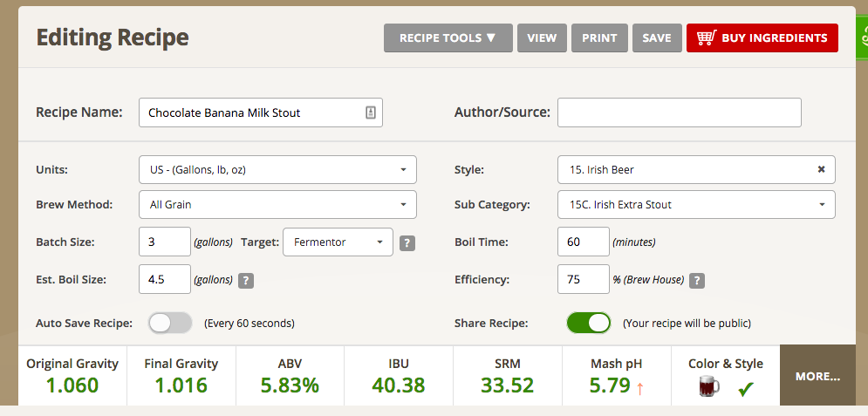Screen dimensions: 868x416
Task: Open the Sub Category dropdown
Action: tap(696, 205)
